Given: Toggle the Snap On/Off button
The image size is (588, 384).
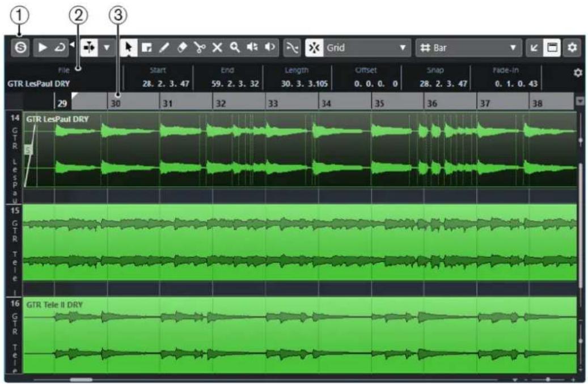Looking at the screenshot, I should 314,48.
